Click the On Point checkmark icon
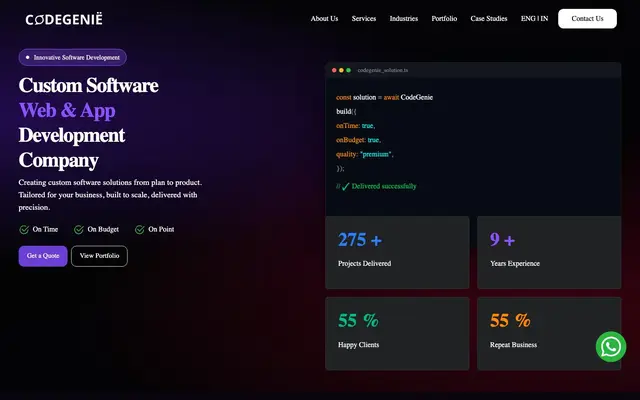 coord(140,229)
